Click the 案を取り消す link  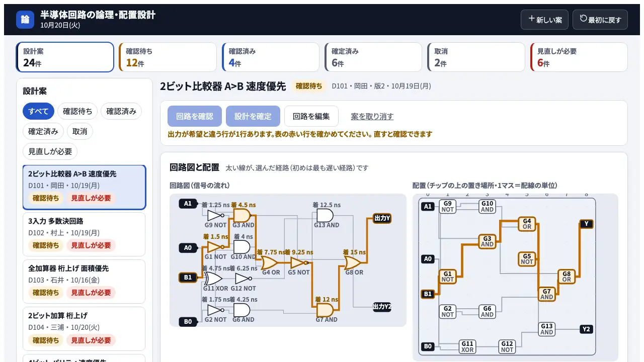(372, 116)
